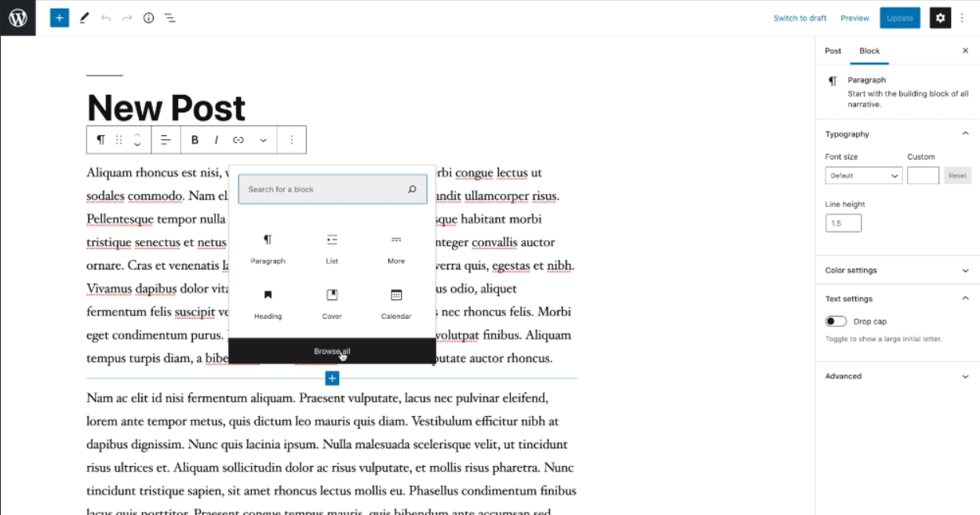Viewport: 980px width, 515px height.
Task: Click the Line height field
Action: [843, 223]
